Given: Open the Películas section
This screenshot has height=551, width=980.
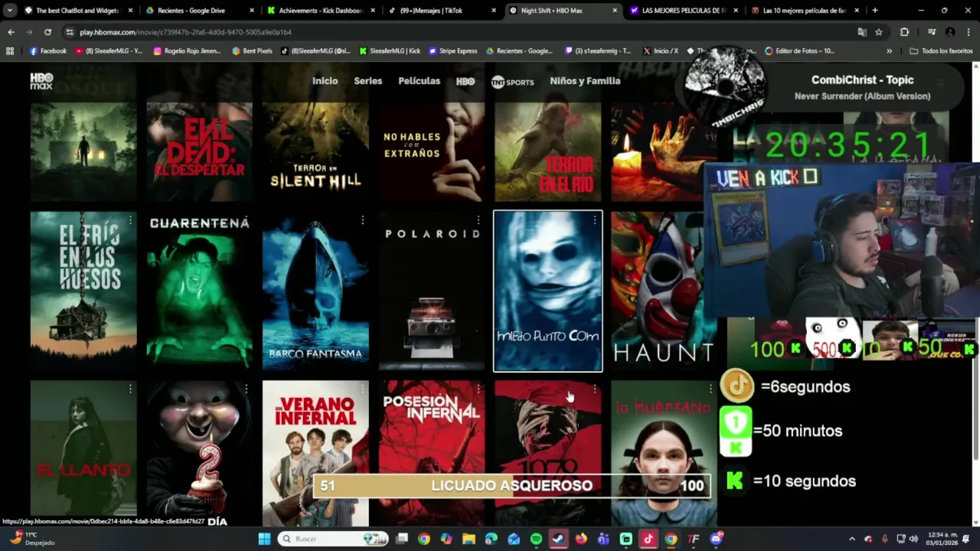Looking at the screenshot, I should coord(419,81).
